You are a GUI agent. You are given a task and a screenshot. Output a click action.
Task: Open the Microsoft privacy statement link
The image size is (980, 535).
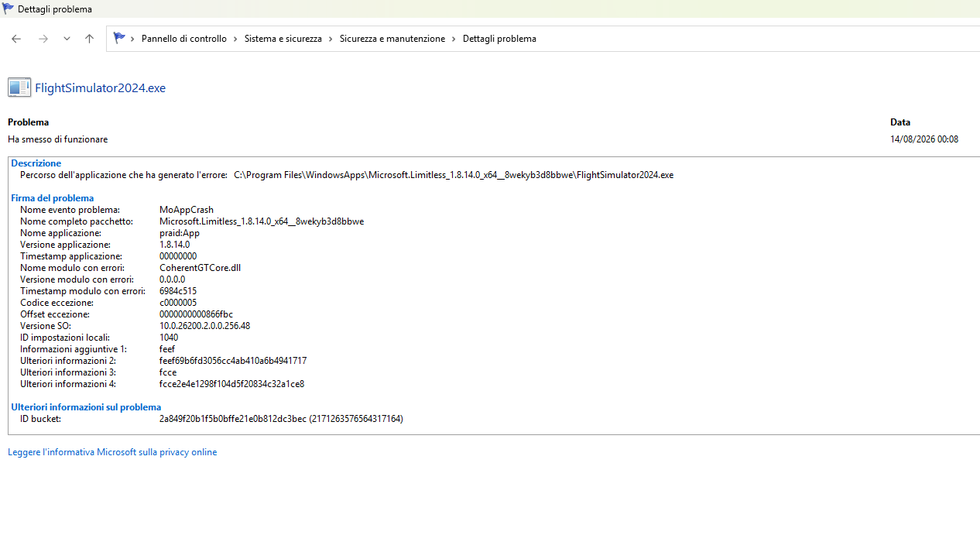click(112, 452)
